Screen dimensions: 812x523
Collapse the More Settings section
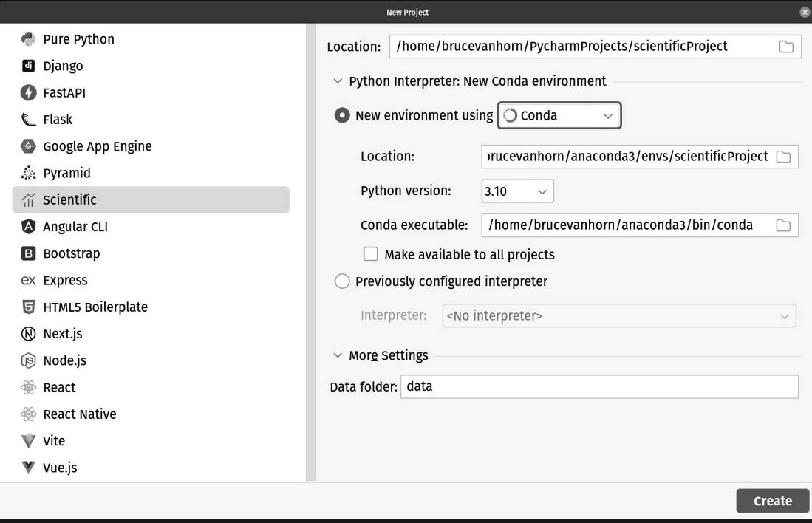click(x=338, y=355)
